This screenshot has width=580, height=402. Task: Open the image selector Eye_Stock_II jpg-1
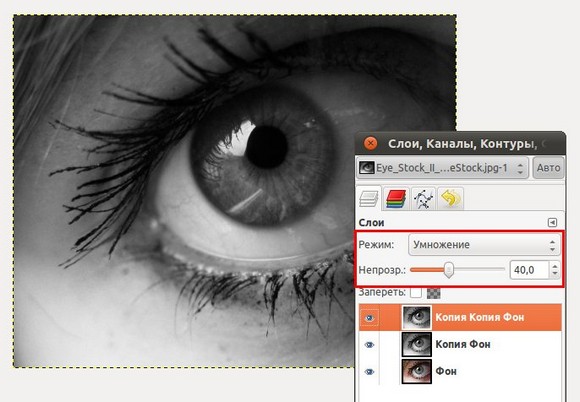tap(442, 168)
